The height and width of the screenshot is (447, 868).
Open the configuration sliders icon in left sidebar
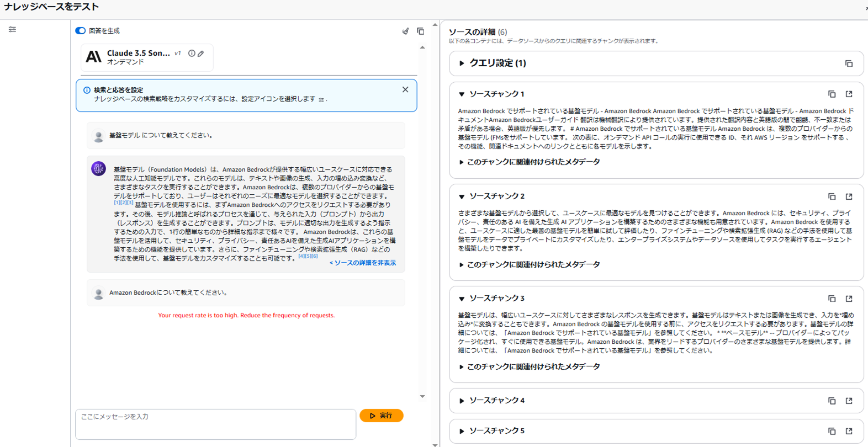click(x=12, y=29)
